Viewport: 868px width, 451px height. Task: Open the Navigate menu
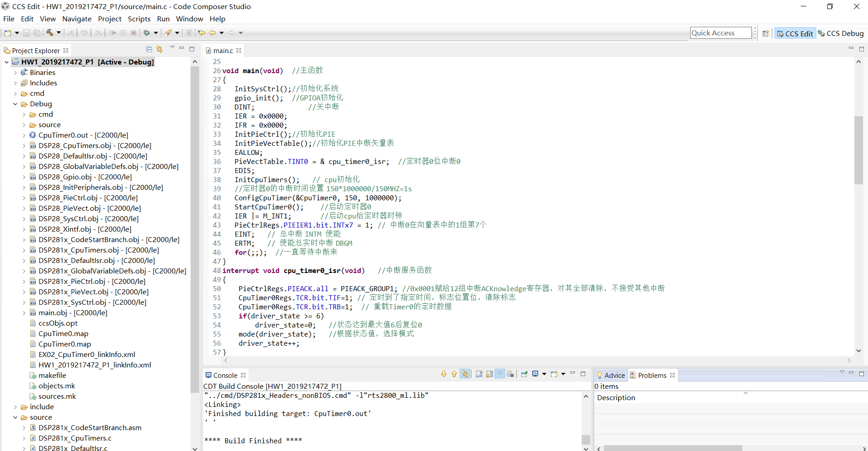(x=77, y=19)
